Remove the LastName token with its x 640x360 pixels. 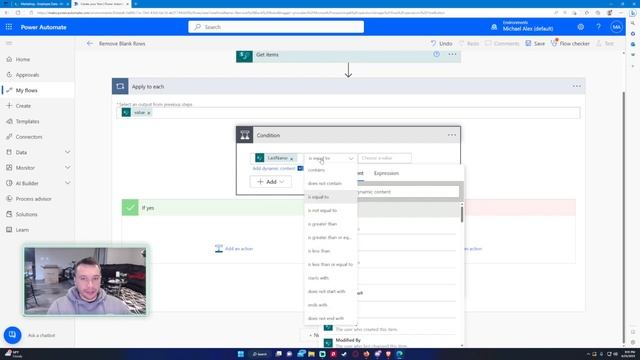coord(291,158)
